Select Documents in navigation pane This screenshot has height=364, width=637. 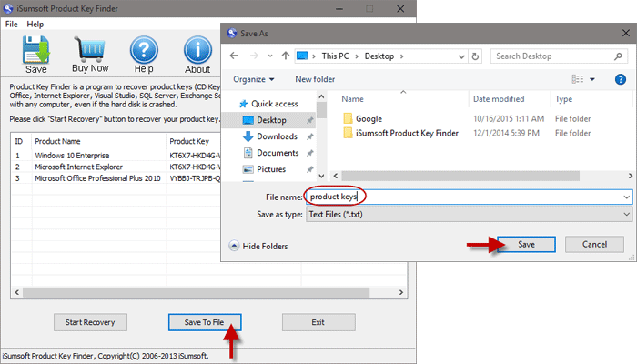point(270,153)
